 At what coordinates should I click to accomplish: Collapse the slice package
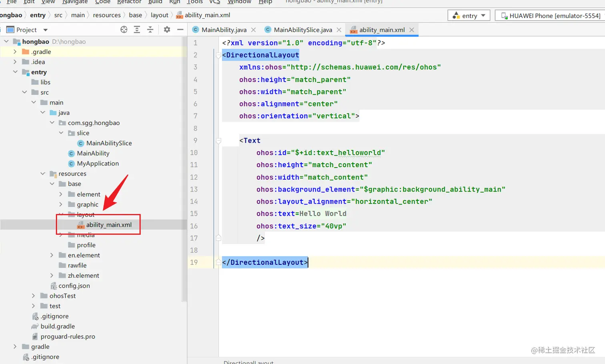tap(61, 133)
